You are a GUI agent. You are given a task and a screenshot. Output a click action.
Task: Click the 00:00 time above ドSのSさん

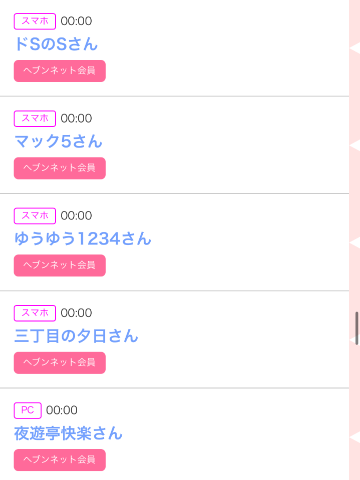[x=76, y=21]
